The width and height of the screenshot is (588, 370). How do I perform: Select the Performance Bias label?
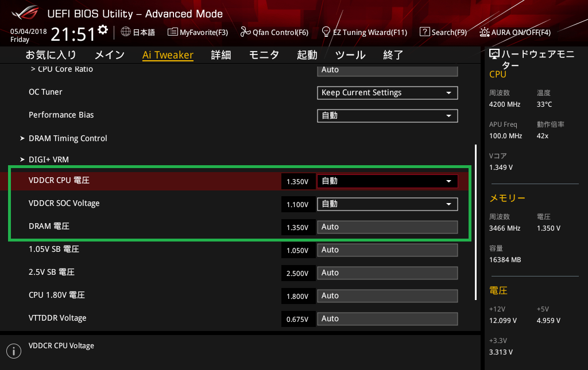point(61,115)
